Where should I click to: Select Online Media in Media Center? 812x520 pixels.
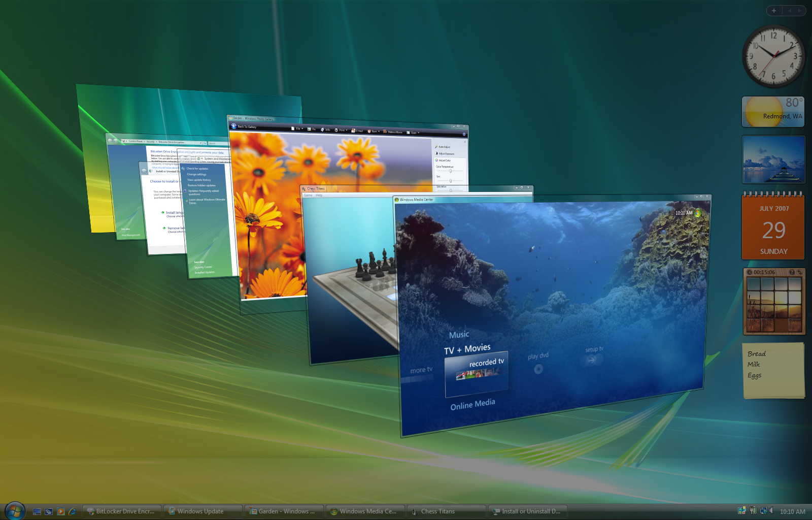472,405
